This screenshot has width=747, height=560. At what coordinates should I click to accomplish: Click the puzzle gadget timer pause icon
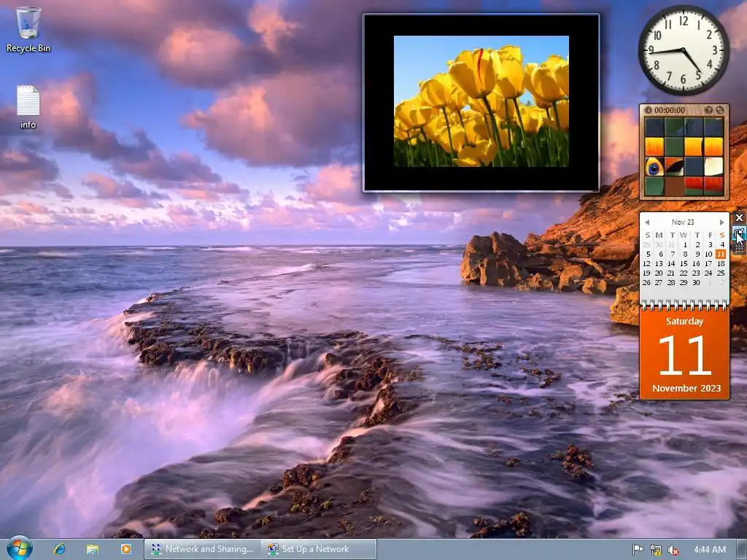(x=648, y=110)
